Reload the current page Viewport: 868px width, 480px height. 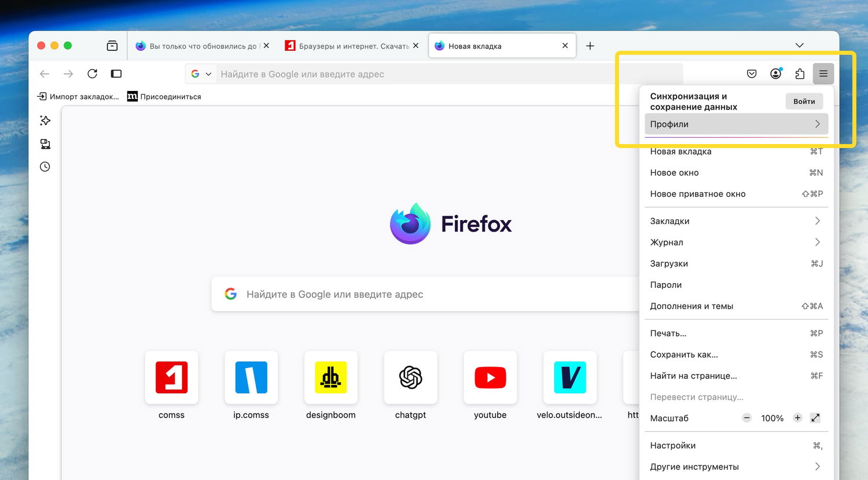pyautogui.click(x=92, y=74)
